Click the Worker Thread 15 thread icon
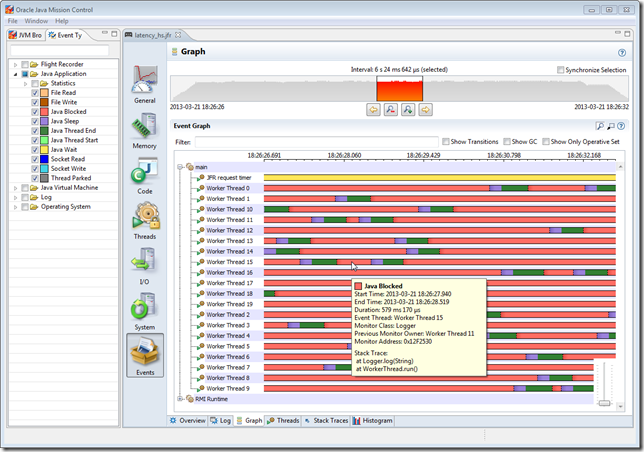 tap(201, 262)
